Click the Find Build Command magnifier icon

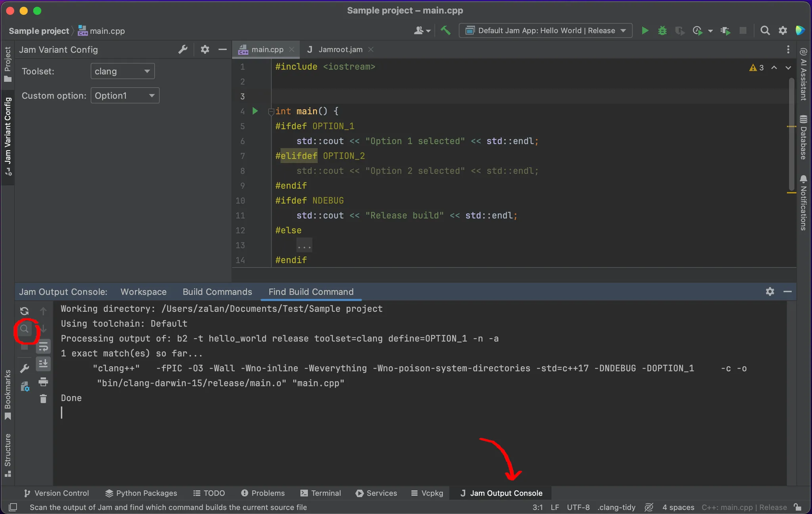click(x=25, y=329)
